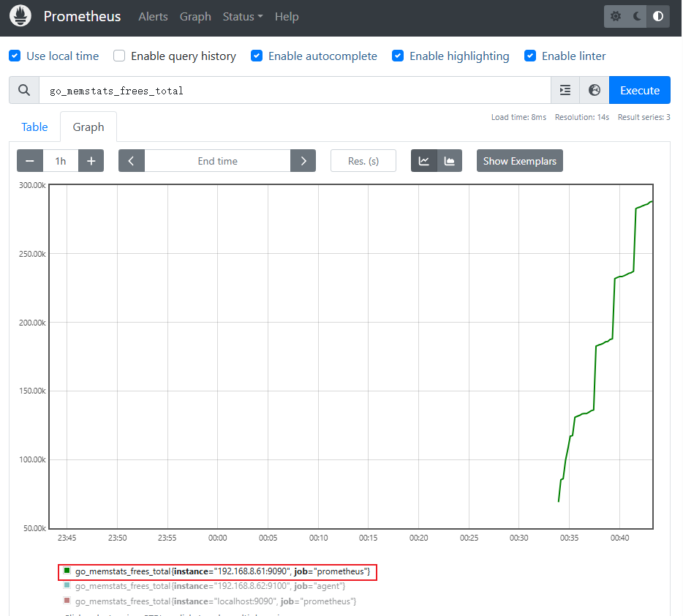
Task: Open the Status dropdown menu
Action: (242, 16)
